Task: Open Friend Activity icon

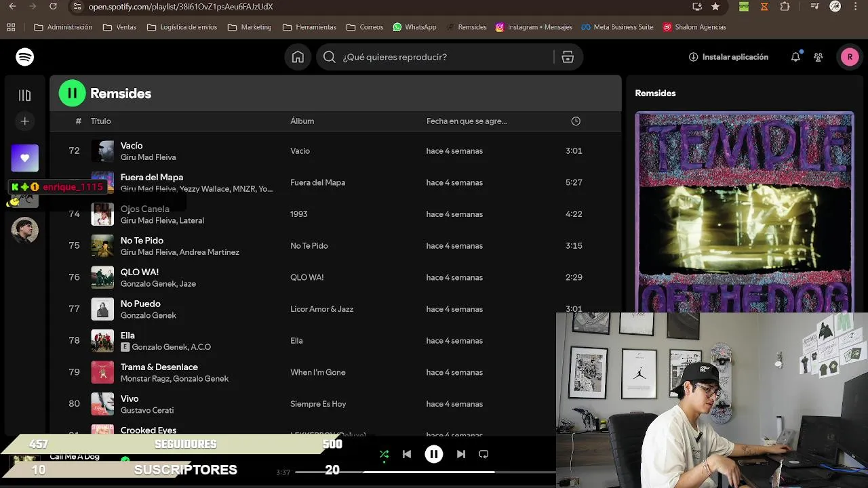Action: point(818,57)
